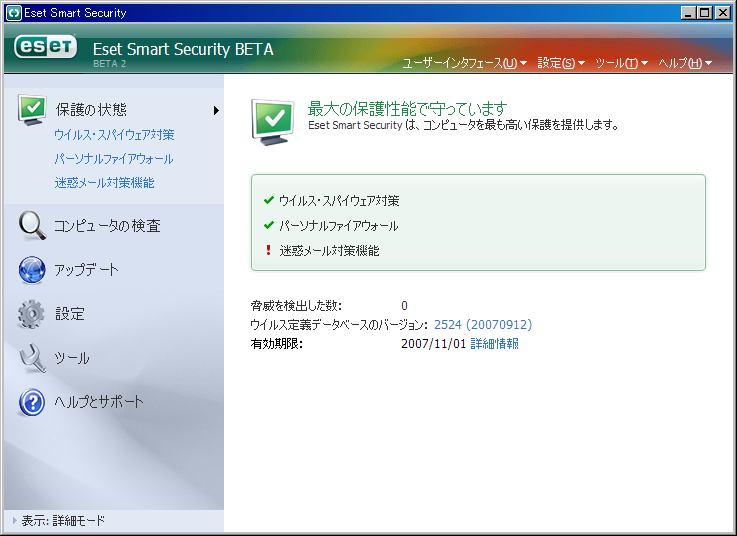The image size is (737, 536).
Task: Click the ウイルス定義データベースのバージョン label
Action: coord(339,324)
